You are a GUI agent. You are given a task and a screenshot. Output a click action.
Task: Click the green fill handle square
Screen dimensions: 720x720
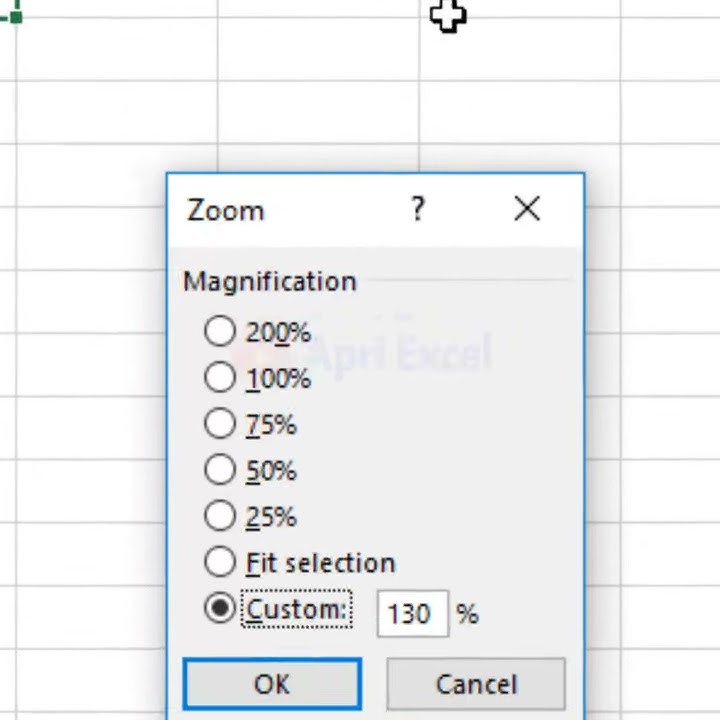[x=16, y=17]
